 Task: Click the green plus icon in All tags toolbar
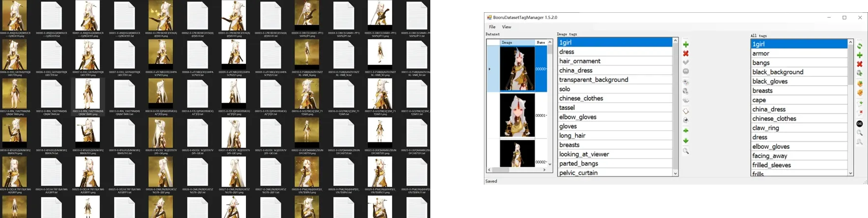(860, 55)
